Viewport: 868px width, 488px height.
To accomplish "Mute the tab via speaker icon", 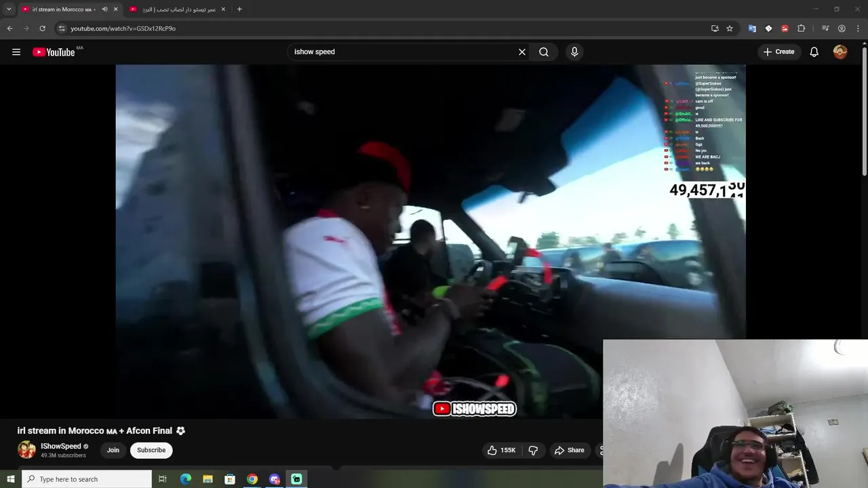I will click(x=104, y=9).
